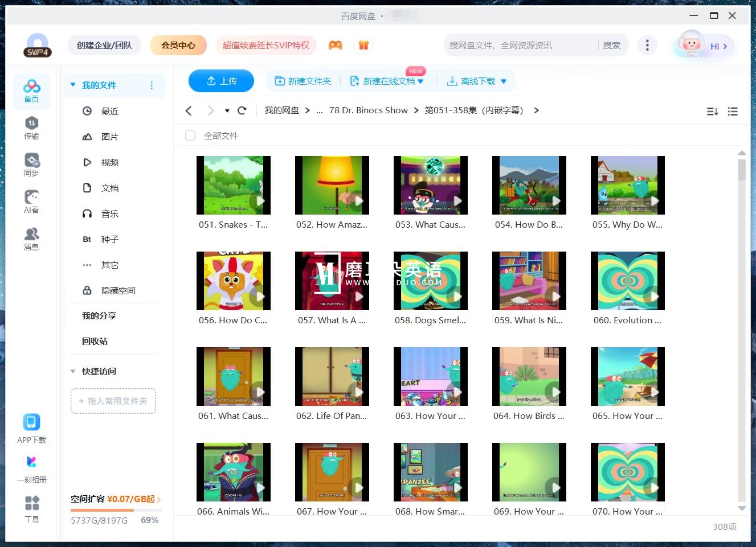756x547 pixels.
Task: Open the sort order options icon
Action: (712, 111)
